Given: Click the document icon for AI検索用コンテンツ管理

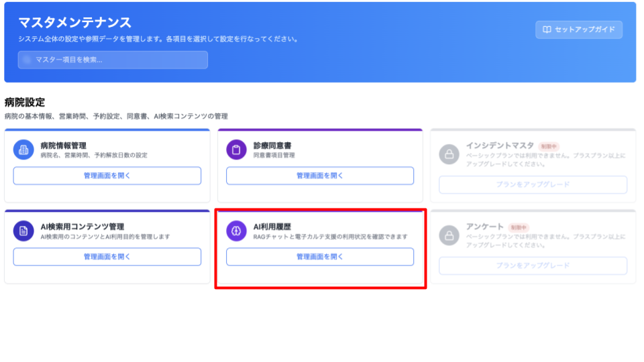Looking at the screenshot, I should tap(23, 231).
